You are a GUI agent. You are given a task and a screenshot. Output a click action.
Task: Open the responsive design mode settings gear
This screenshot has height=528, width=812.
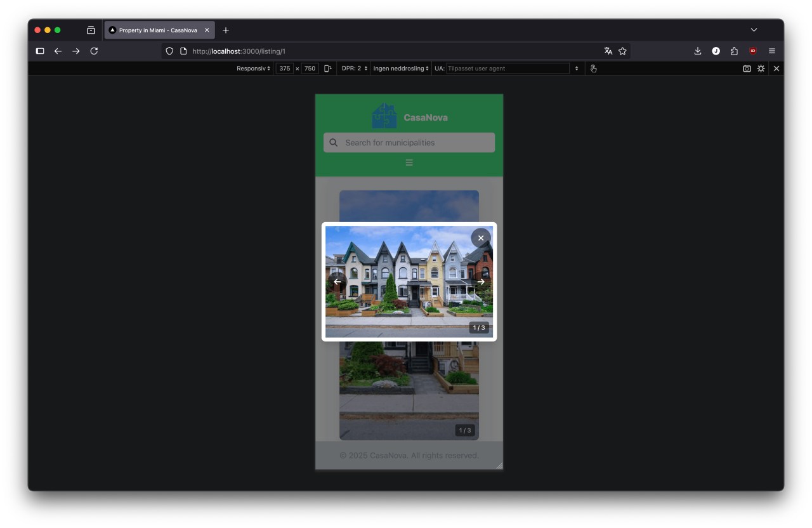pyautogui.click(x=761, y=69)
